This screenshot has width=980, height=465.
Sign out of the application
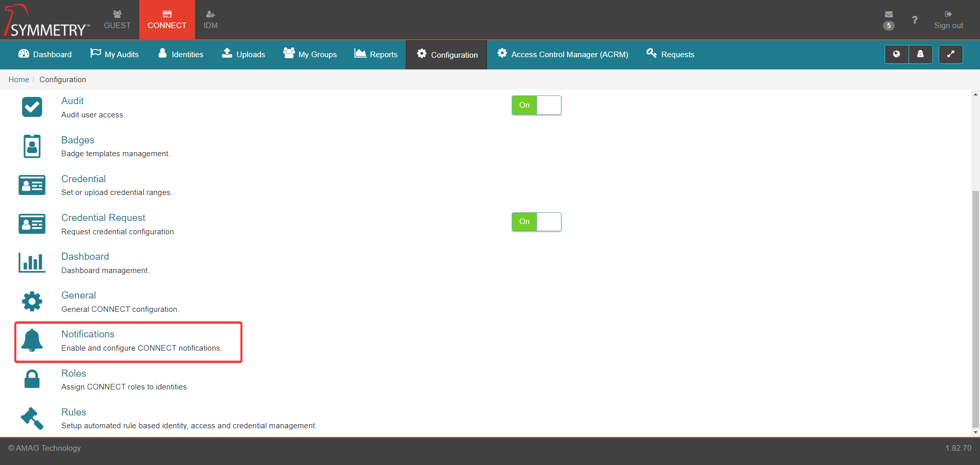[x=948, y=20]
